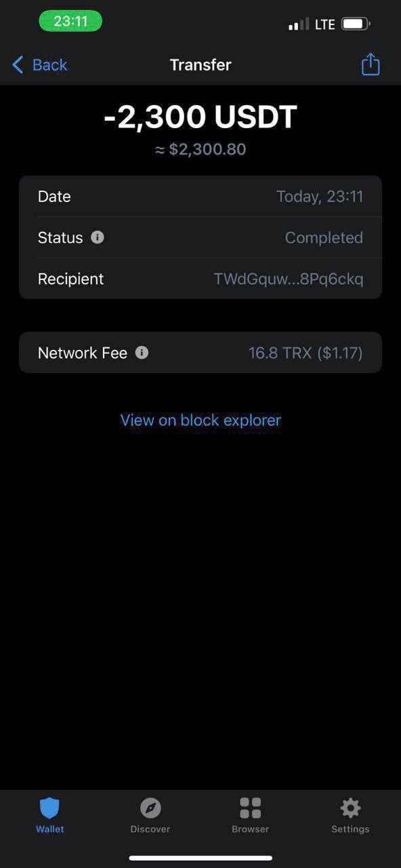Open the Settings gear icon
The image size is (401, 868).
(350, 808)
